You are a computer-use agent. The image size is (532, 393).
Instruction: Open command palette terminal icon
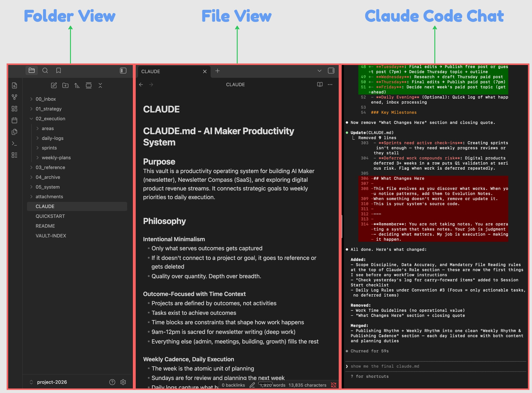tap(14, 143)
